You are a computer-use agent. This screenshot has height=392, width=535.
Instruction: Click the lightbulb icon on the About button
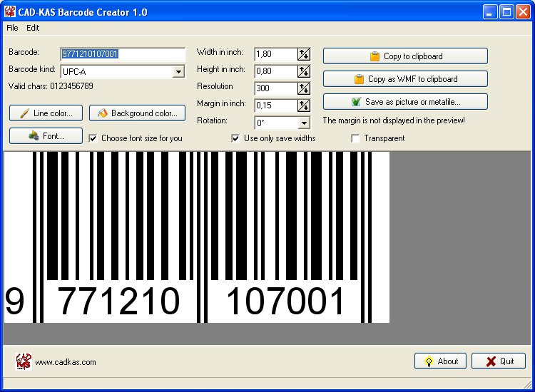(x=429, y=361)
